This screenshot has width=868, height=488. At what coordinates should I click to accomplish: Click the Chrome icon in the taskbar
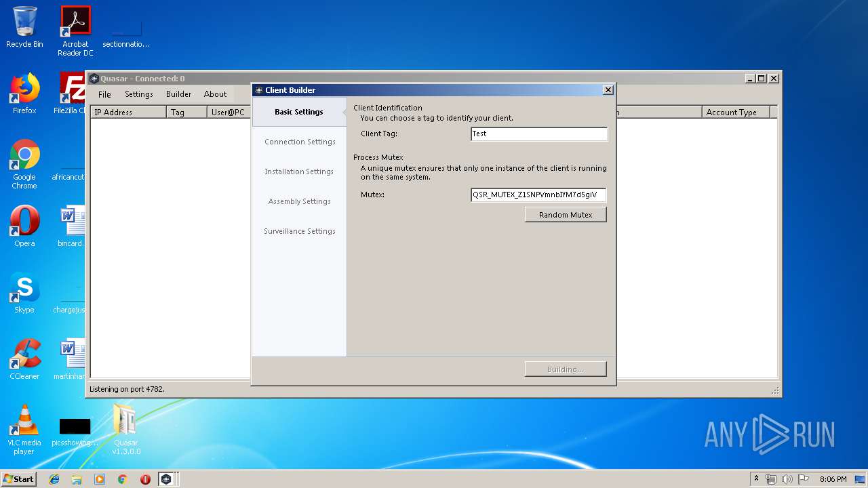click(122, 479)
